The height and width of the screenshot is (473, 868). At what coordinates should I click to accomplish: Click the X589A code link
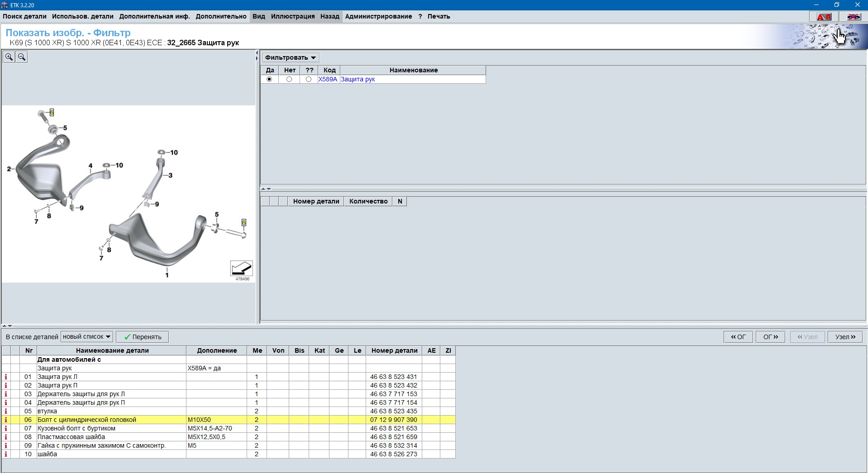(x=328, y=79)
